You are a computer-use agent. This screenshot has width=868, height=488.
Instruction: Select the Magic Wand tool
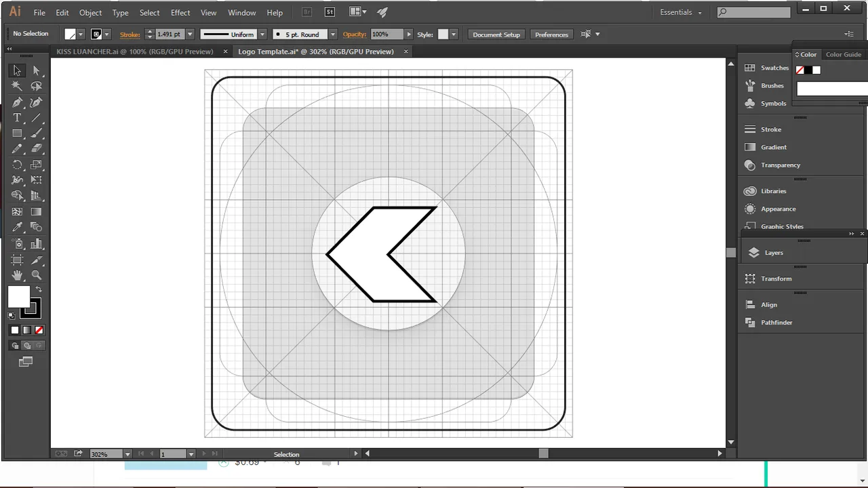17,86
